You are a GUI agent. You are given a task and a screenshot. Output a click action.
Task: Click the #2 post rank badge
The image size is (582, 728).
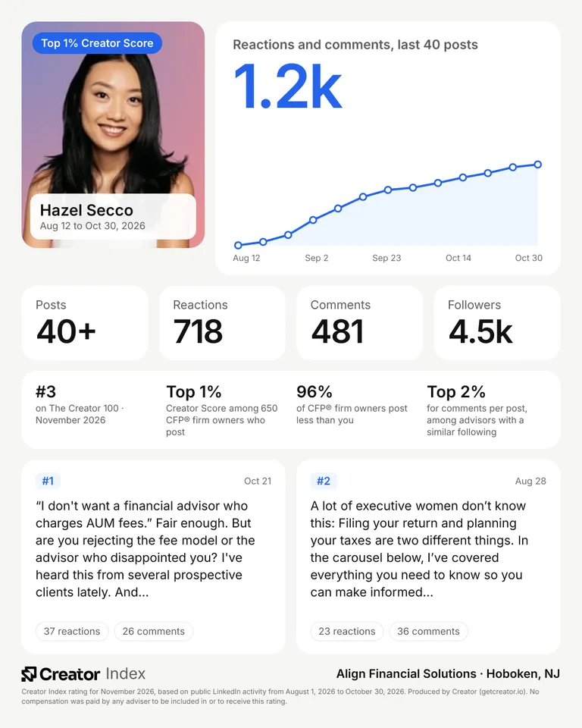point(324,481)
